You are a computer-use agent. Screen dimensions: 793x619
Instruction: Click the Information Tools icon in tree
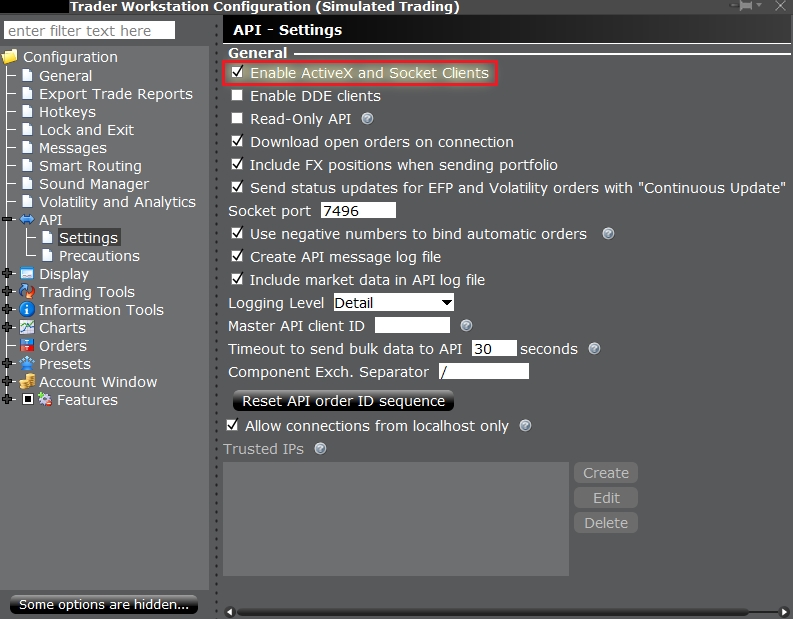27,310
